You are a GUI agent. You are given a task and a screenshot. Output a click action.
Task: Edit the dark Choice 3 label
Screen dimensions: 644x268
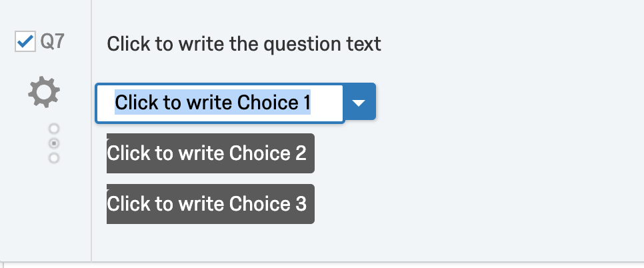209,204
